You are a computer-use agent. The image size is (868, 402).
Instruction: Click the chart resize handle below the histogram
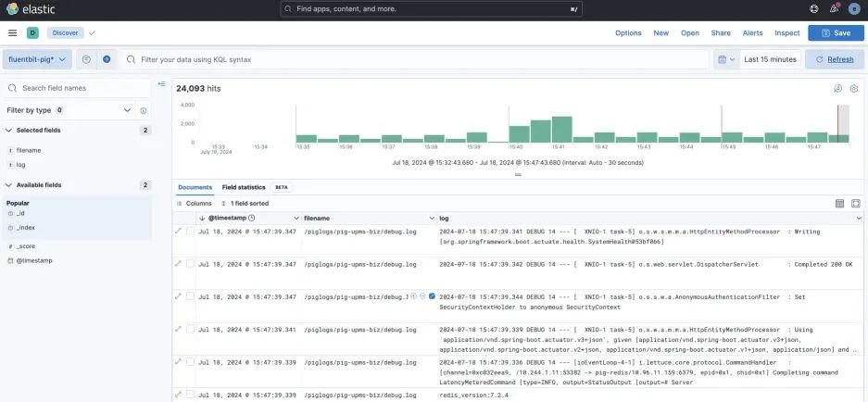[518, 174]
